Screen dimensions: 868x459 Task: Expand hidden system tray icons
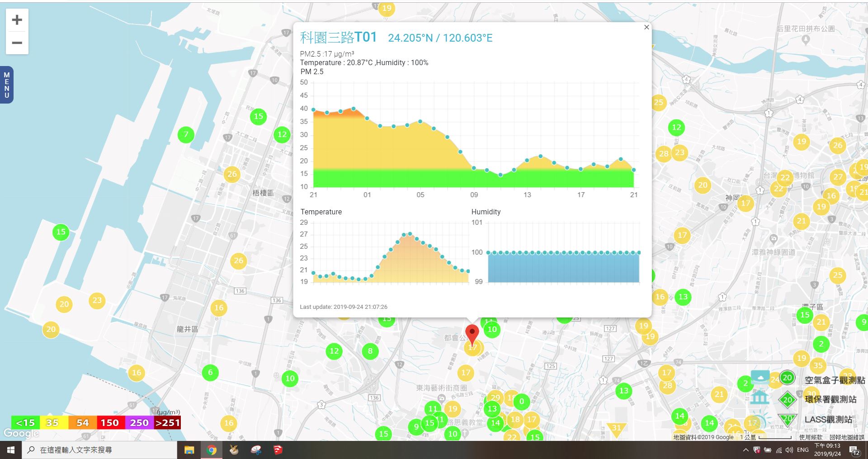pos(745,450)
